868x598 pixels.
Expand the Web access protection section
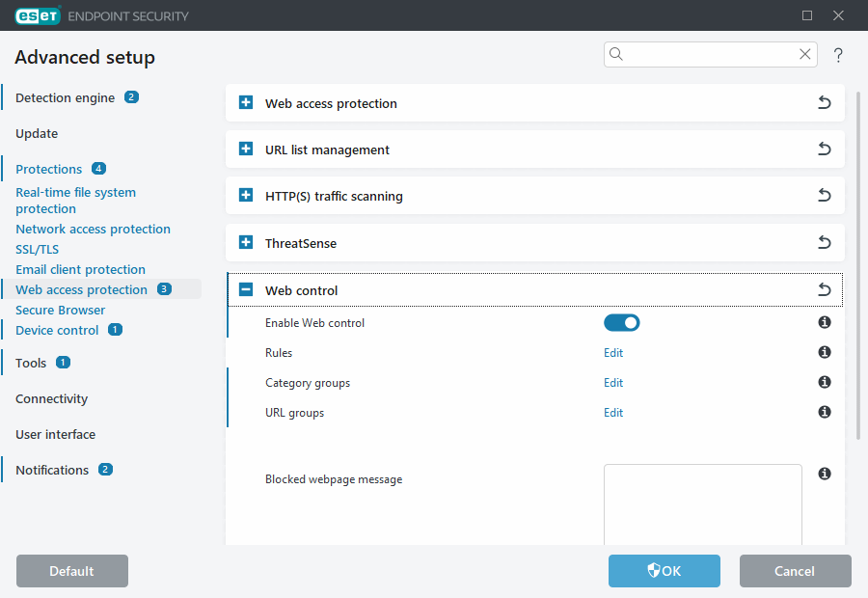(x=245, y=102)
